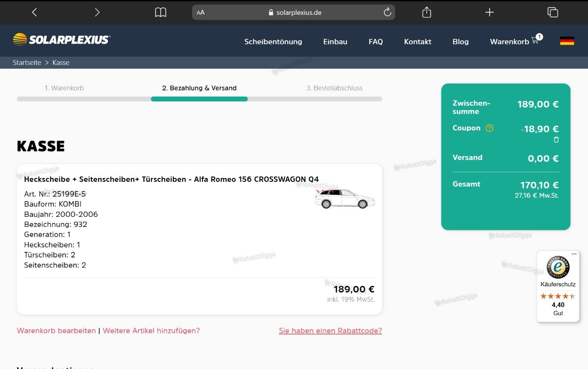Open the Warenkorb menu link
This screenshot has width=588, height=369.
point(509,42)
